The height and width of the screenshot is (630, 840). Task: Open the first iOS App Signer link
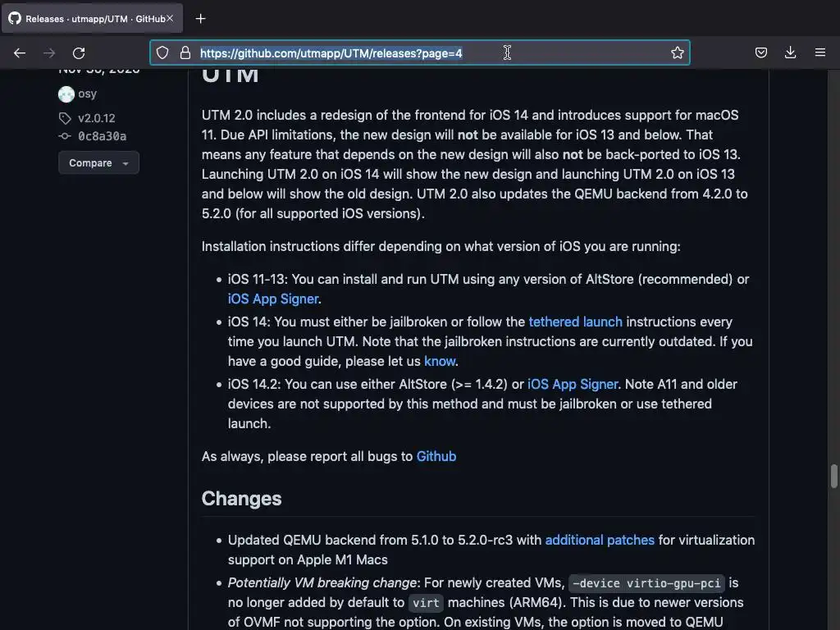point(273,299)
